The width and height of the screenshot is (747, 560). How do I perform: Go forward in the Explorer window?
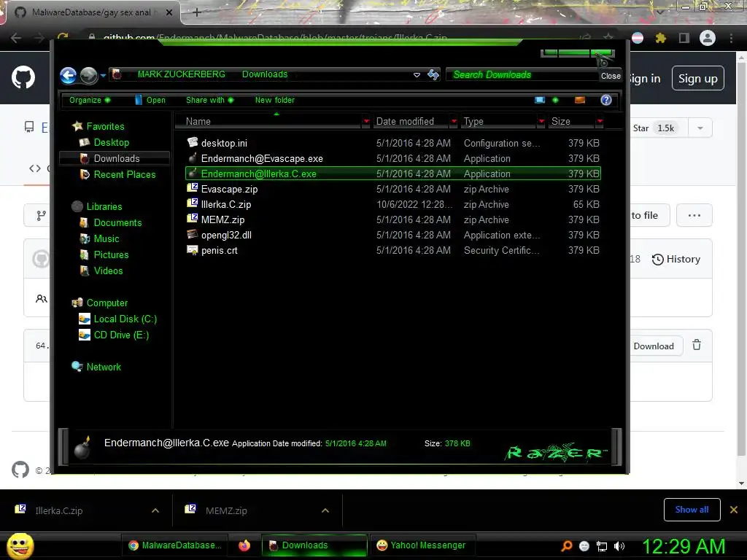coord(88,75)
